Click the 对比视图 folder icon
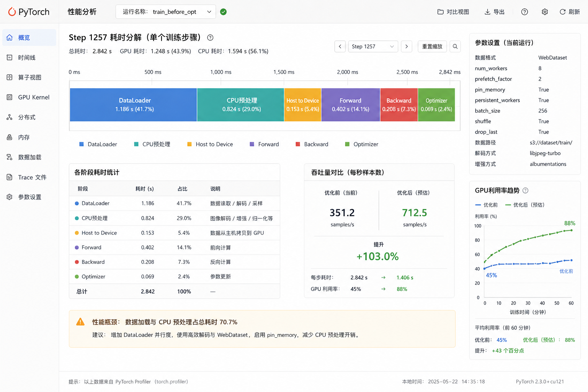The width and height of the screenshot is (588, 392). click(x=440, y=12)
